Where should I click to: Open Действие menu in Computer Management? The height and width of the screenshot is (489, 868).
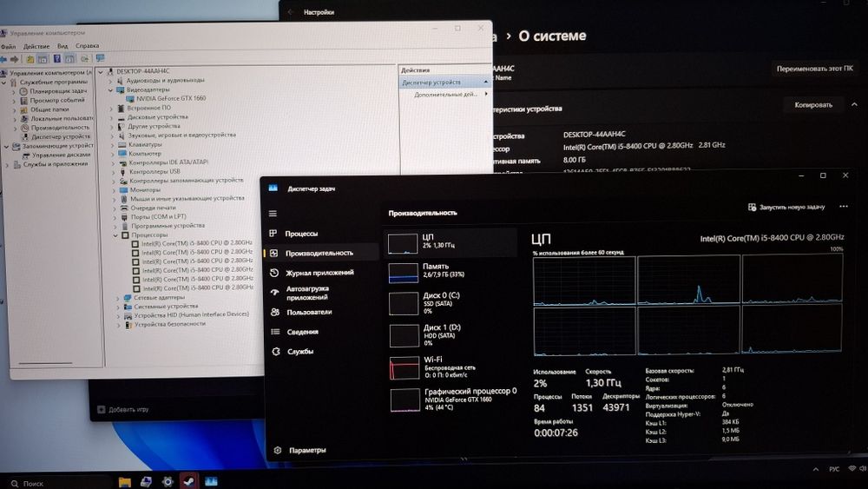36,47
